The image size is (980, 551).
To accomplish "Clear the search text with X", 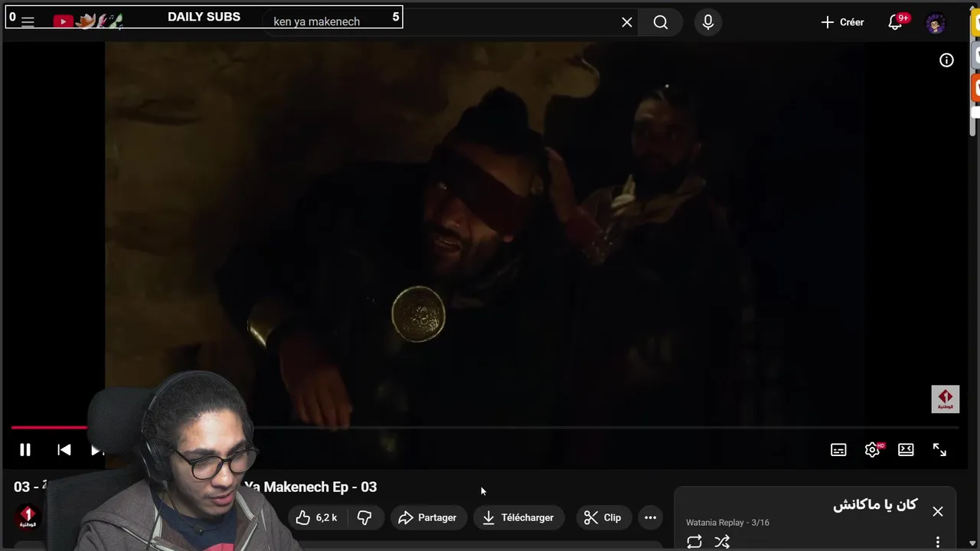I will 627,22.
